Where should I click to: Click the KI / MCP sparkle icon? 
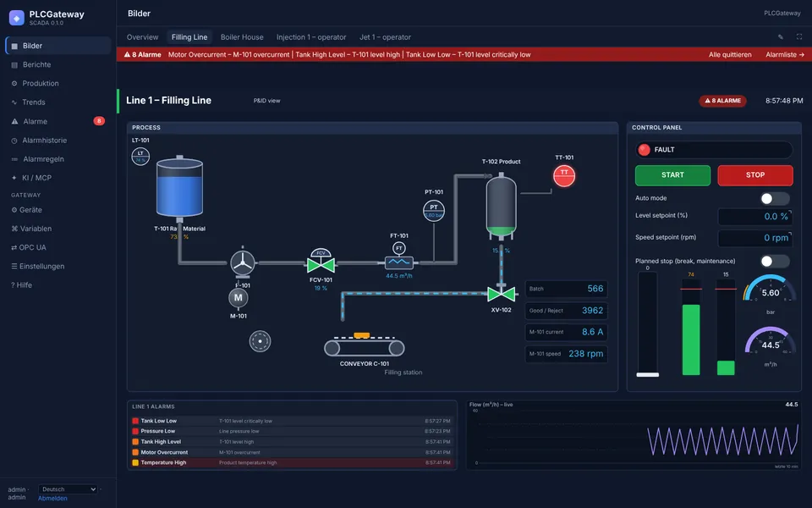point(14,178)
